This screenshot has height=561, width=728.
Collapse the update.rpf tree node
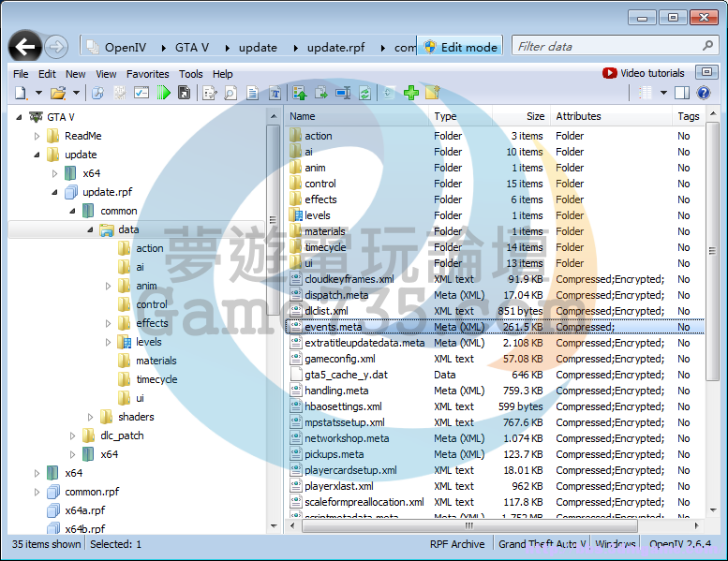tap(55, 192)
